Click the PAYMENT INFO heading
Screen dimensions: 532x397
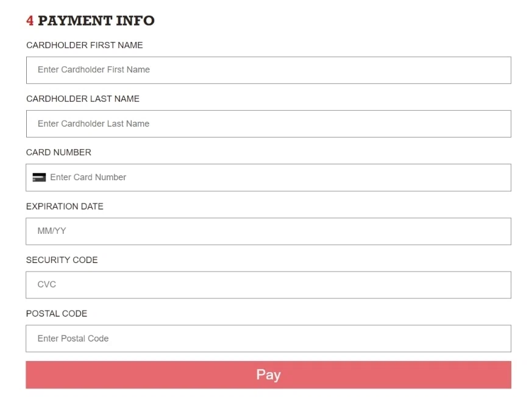tap(96, 21)
